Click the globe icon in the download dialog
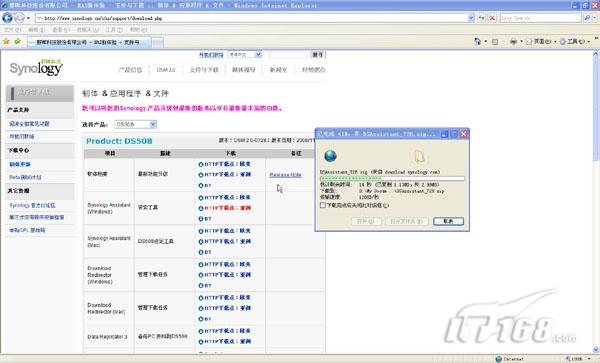The width and height of the screenshot is (600, 363). pyautogui.click(x=330, y=156)
